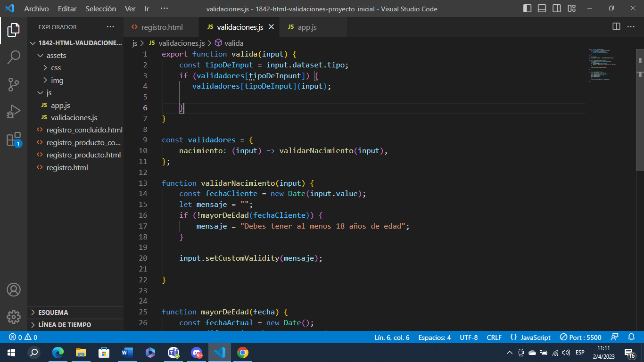Open Microsoft Teams from taskbar
Screen dimensions: 644x362
[x=173, y=353]
